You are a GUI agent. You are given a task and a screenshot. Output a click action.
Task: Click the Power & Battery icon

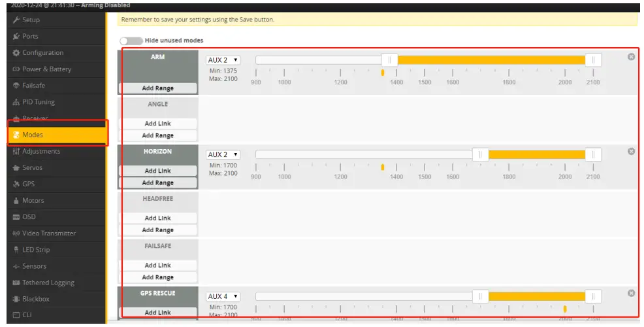pyautogui.click(x=16, y=69)
